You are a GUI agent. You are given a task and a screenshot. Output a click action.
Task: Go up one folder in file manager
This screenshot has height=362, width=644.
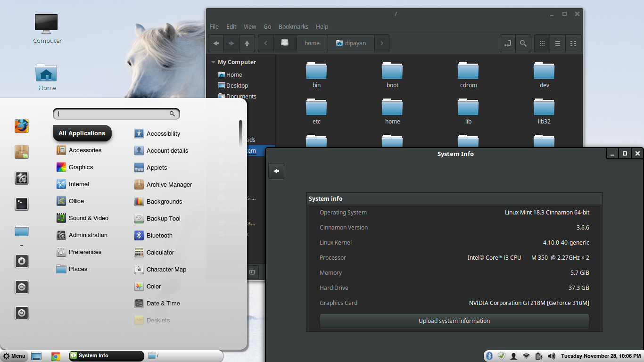tap(247, 43)
